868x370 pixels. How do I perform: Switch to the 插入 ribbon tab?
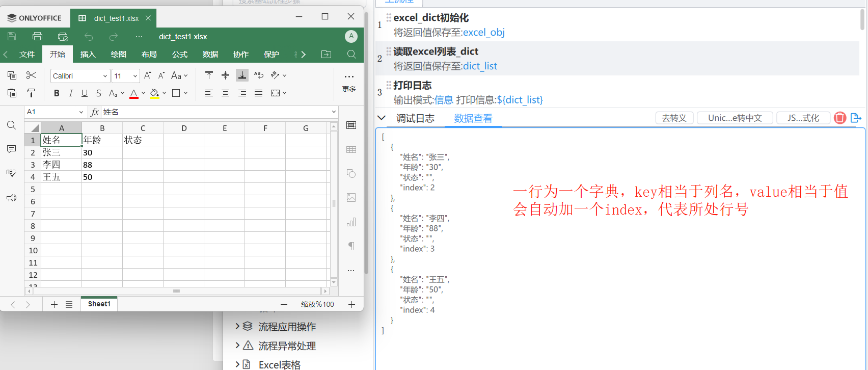pyautogui.click(x=88, y=54)
